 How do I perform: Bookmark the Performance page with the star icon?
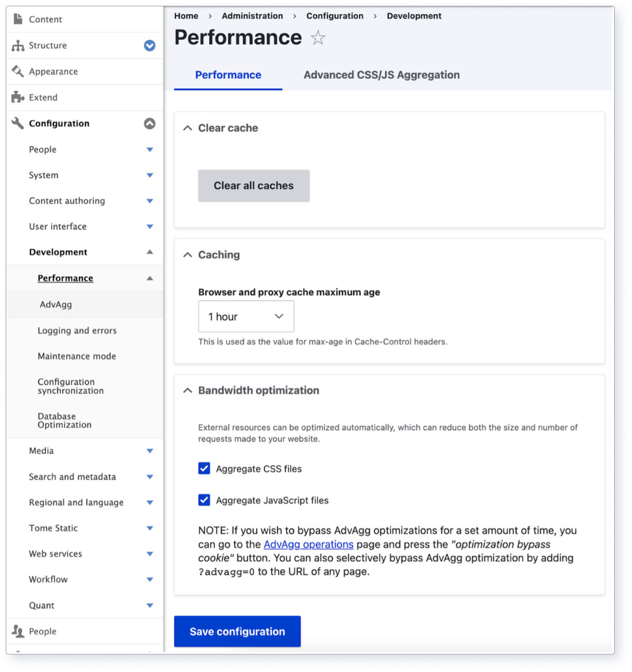[x=317, y=38]
